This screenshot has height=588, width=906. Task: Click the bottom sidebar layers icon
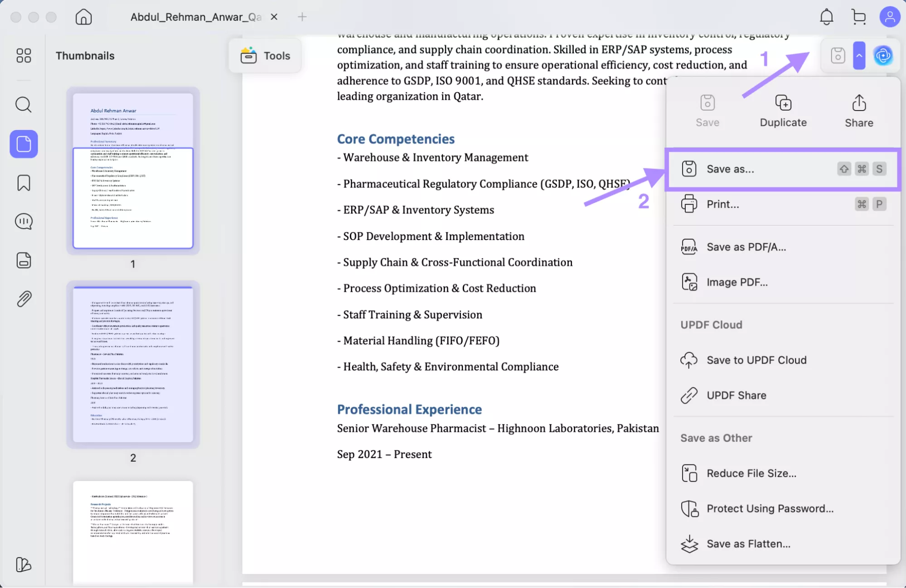pos(24,564)
